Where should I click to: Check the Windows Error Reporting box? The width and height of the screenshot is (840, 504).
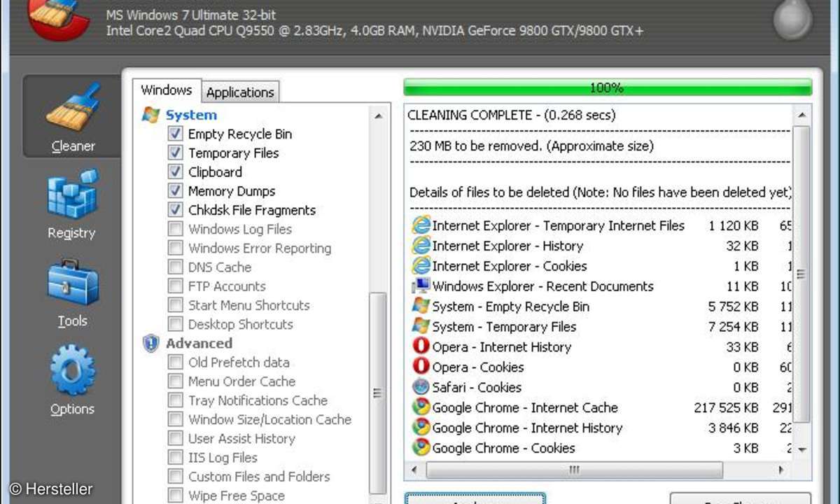[x=175, y=248]
